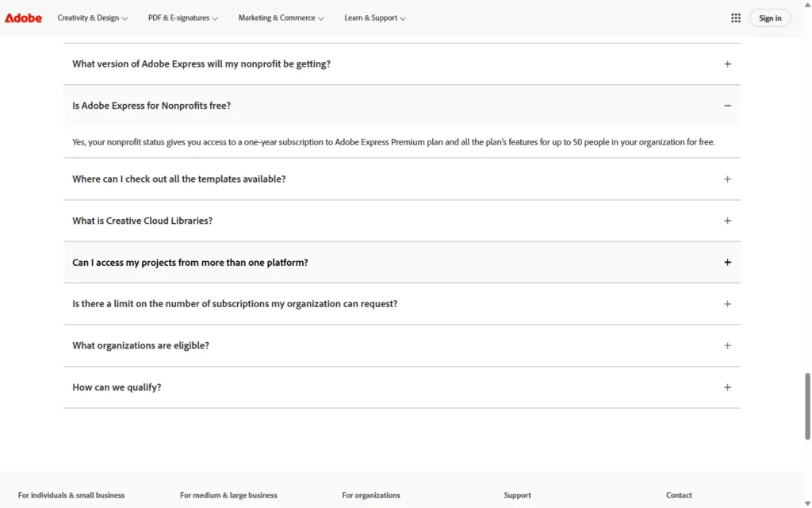Expand 'How can we qualify?' question
812x508 pixels.
pyautogui.click(x=402, y=387)
